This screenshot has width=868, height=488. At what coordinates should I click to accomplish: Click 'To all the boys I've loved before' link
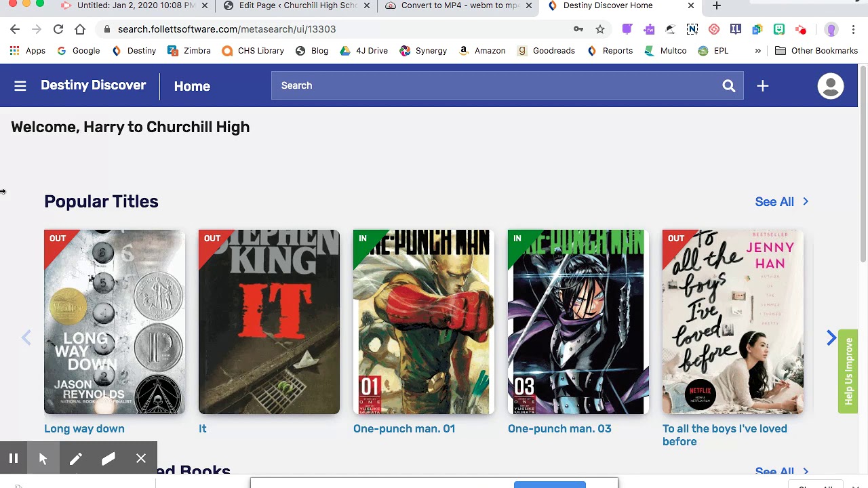[725, 435]
